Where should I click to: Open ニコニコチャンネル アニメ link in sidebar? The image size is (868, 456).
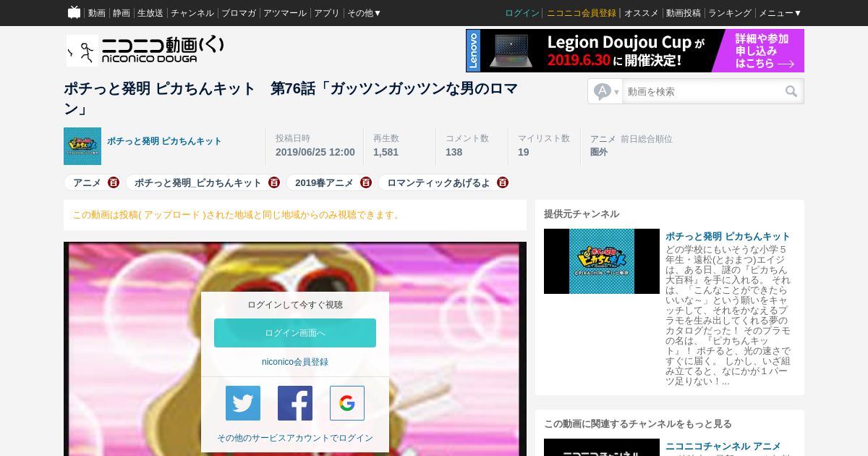coord(723,446)
